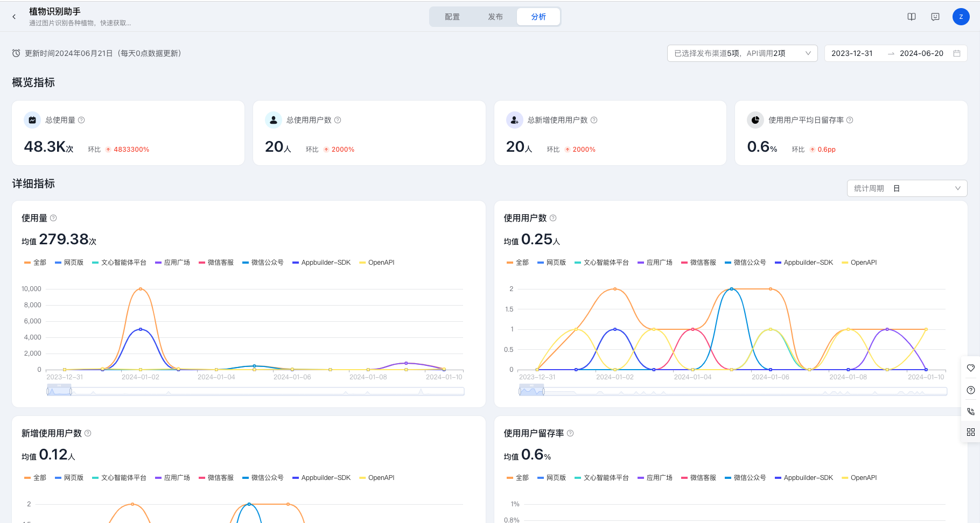Click the question mark icon in the floating sidebar
This screenshot has height=523, width=980.
(x=971, y=390)
